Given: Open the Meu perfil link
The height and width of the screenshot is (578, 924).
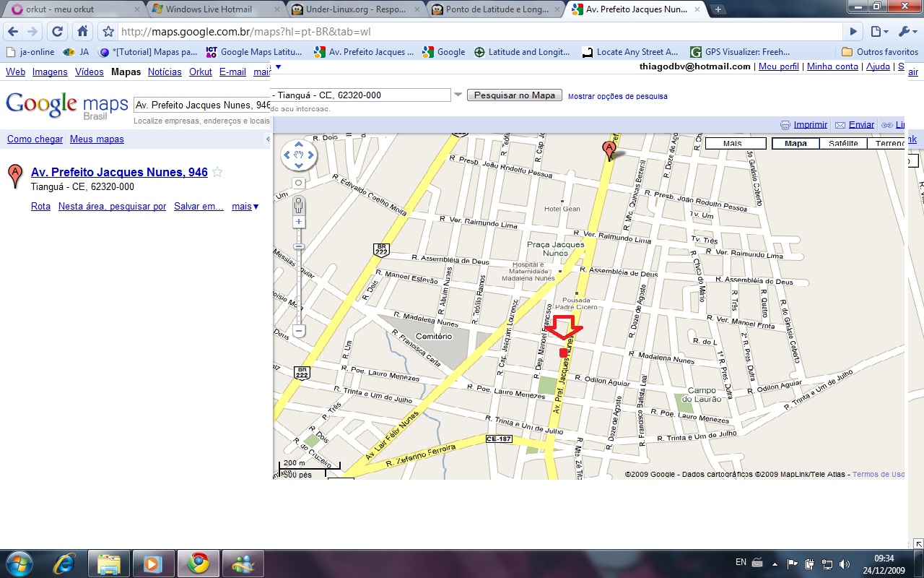Looking at the screenshot, I should point(779,66).
